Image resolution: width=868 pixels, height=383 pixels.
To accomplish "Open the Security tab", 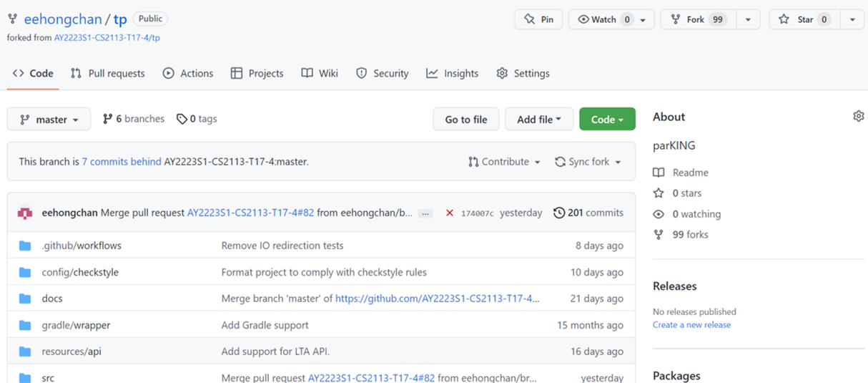I will tap(383, 73).
